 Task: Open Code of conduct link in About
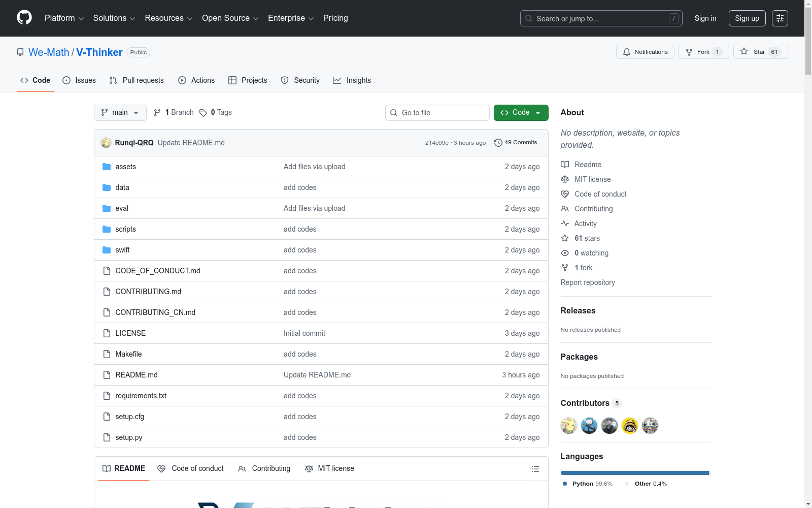tap(594, 194)
